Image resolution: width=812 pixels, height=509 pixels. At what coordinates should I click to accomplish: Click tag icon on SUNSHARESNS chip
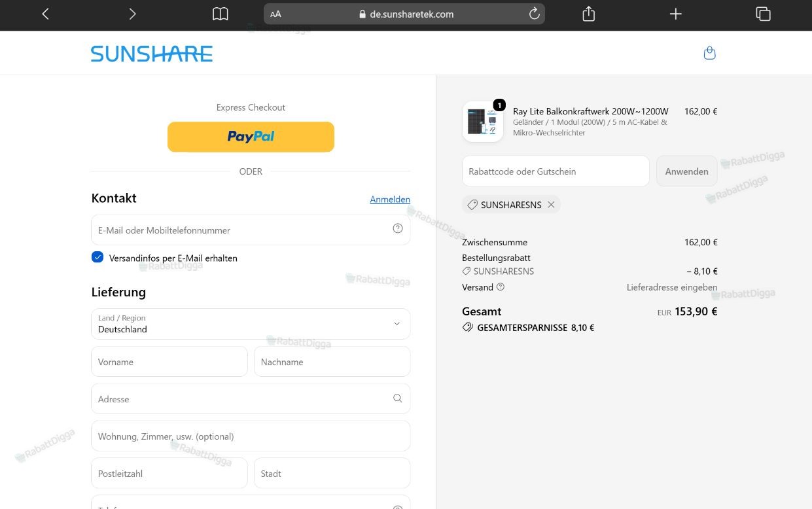[x=472, y=205]
